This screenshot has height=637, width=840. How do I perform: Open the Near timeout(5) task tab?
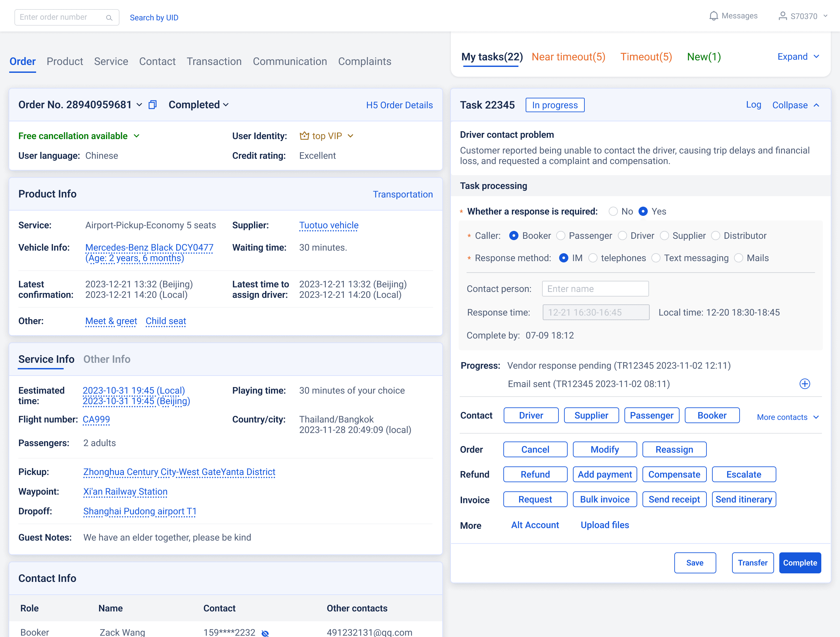tap(568, 57)
